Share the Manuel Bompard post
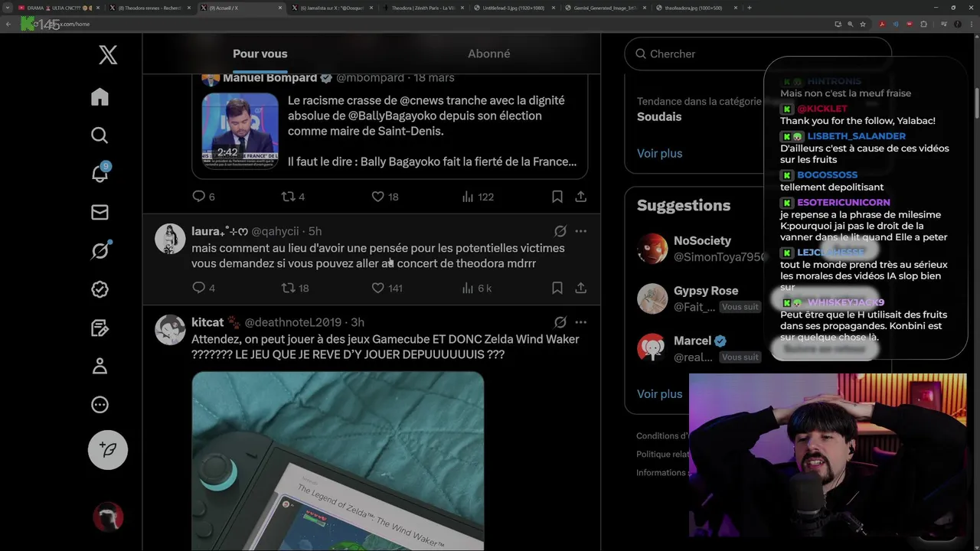The height and width of the screenshot is (551, 980). click(581, 197)
